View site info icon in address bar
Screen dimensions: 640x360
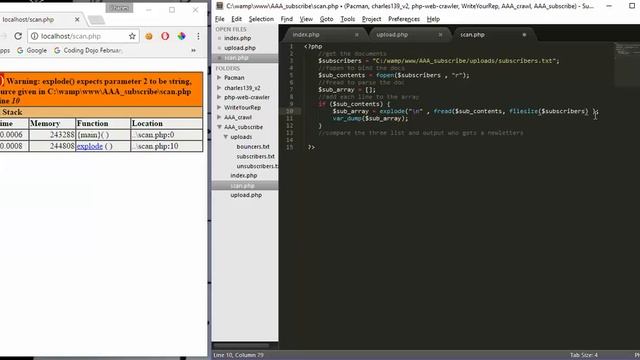35,36
